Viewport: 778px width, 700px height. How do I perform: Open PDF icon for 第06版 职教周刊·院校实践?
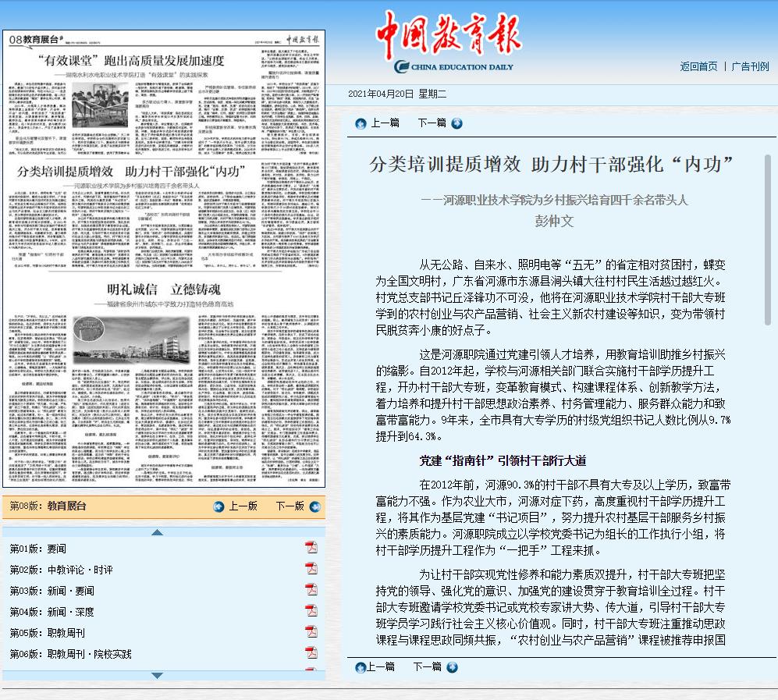click(311, 652)
